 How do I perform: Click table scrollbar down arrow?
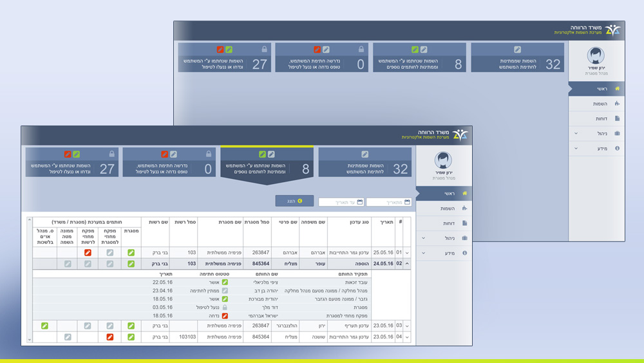click(x=28, y=339)
